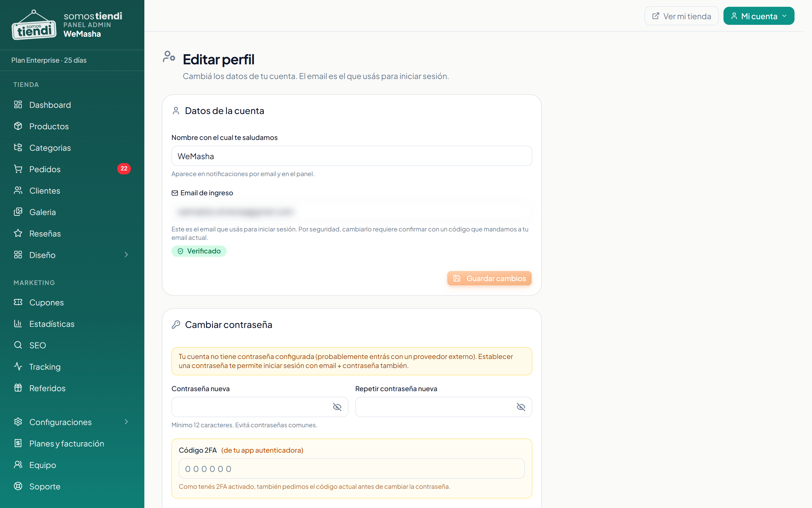This screenshot has height=508, width=812.
Task: Click Ver mi tienda button
Action: 681,16
